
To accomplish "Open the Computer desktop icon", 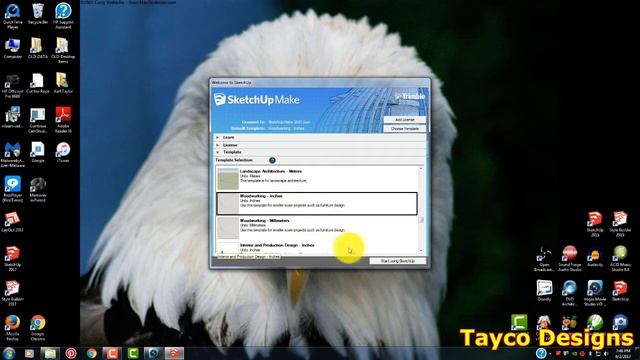I will pyautogui.click(x=13, y=49).
